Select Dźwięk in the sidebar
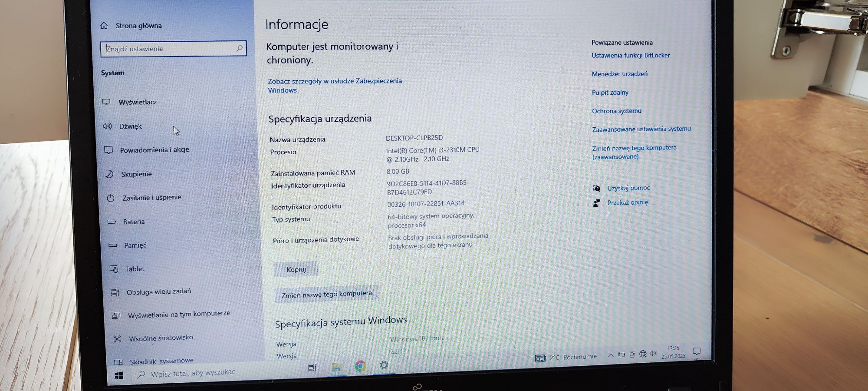Image resolution: width=868 pixels, height=391 pixels. (130, 126)
